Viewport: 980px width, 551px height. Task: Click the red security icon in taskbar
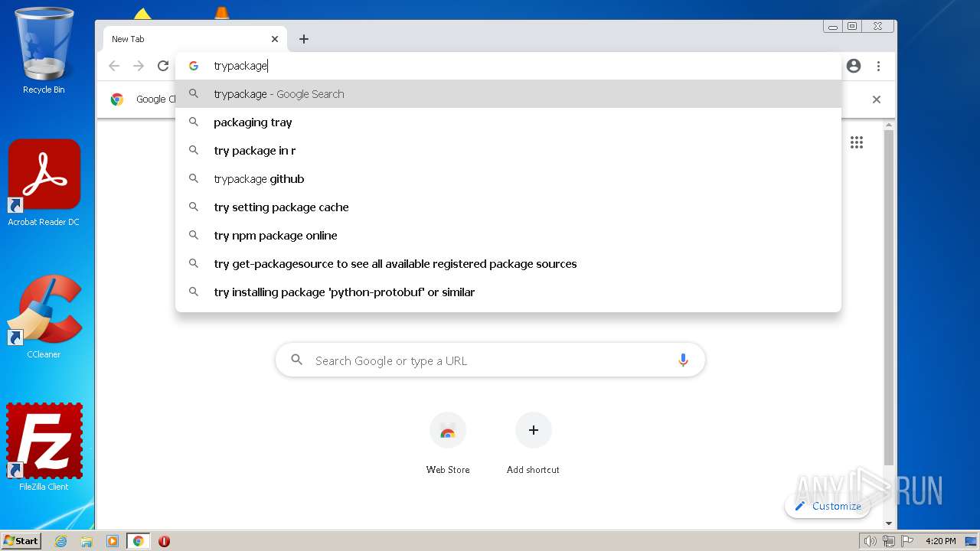click(x=164, y=541)
